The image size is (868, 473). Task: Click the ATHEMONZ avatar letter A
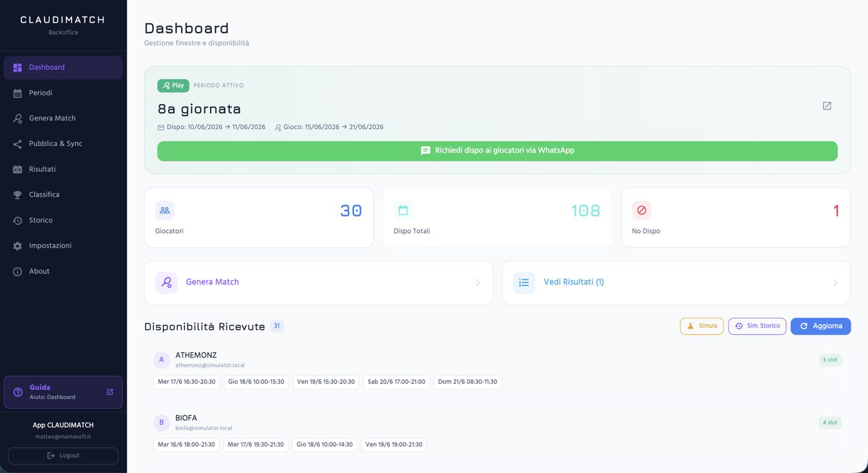tap(161, 360)
